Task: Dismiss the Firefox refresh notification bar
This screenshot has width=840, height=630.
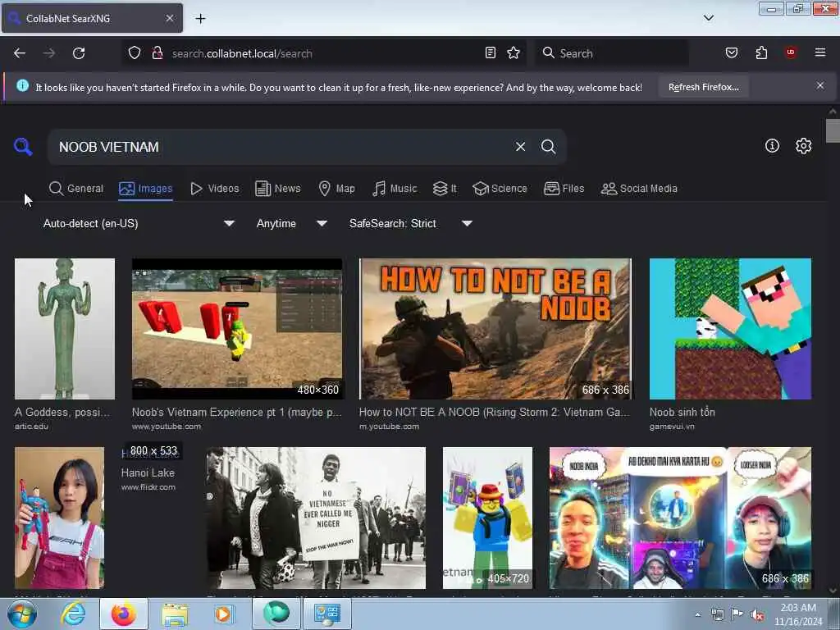Action: (819, 85)
